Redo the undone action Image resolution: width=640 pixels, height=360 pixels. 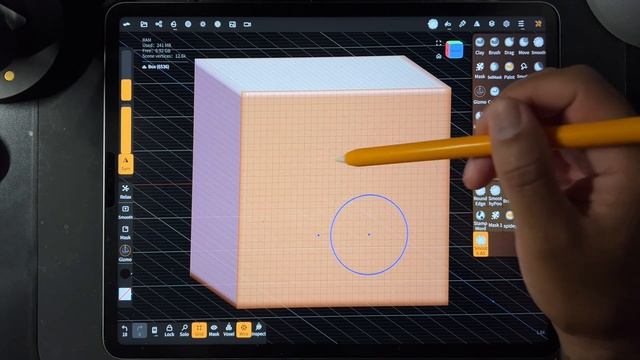[140, 330]
